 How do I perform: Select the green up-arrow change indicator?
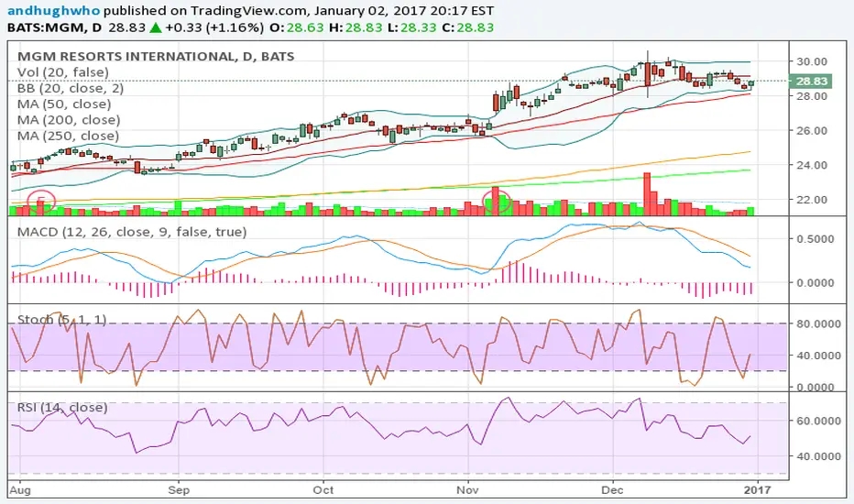pyautogui.click(x=156, y=27)
